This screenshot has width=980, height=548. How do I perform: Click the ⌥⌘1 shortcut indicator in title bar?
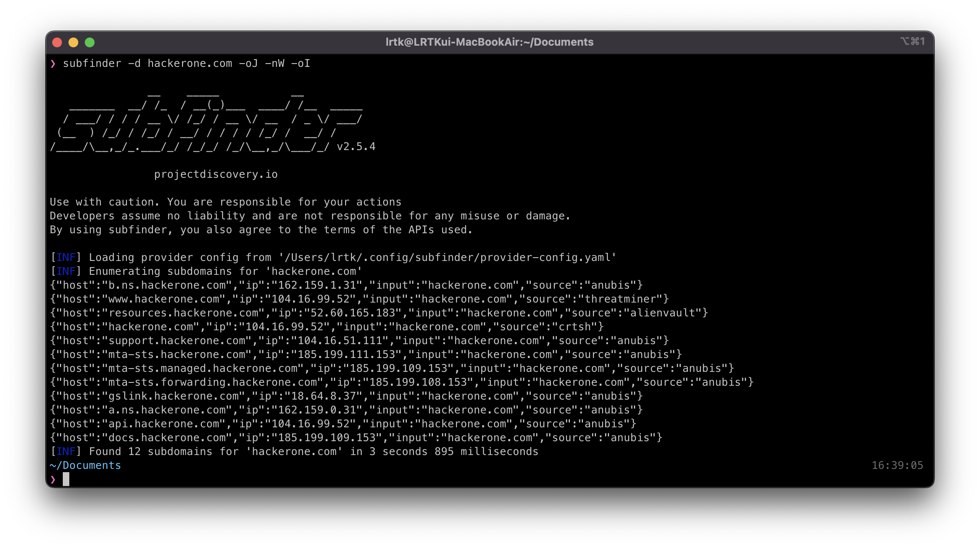(x=912, y=41)
